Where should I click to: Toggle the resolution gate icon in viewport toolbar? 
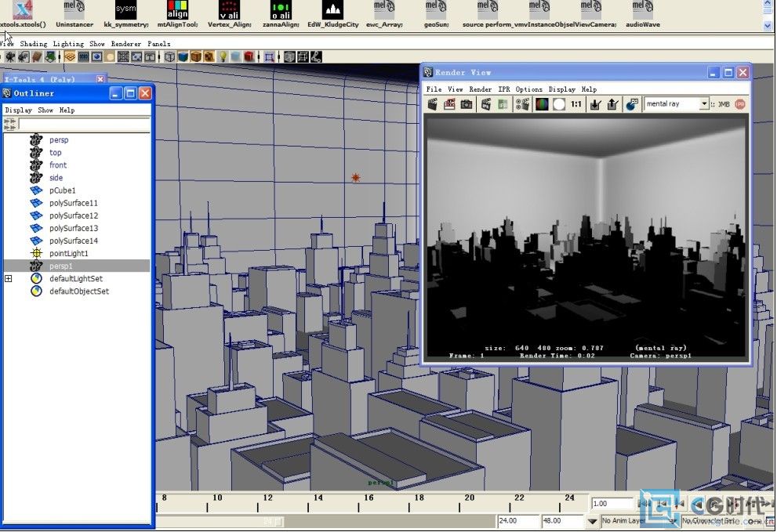coord(96,57)
